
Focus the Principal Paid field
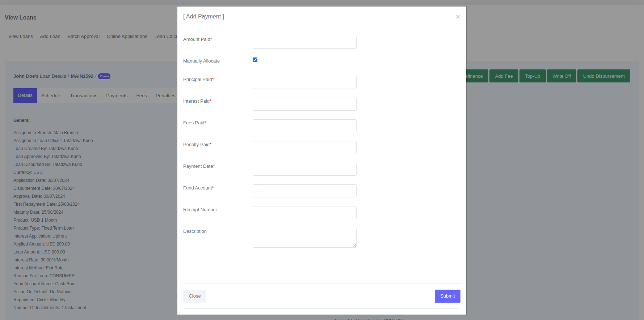(304, 82)
